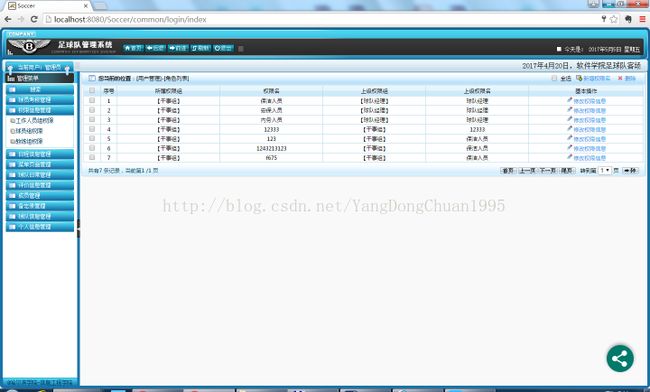
Task: Go to 首页 home in the header toolbar
Action: coord(133,48)
